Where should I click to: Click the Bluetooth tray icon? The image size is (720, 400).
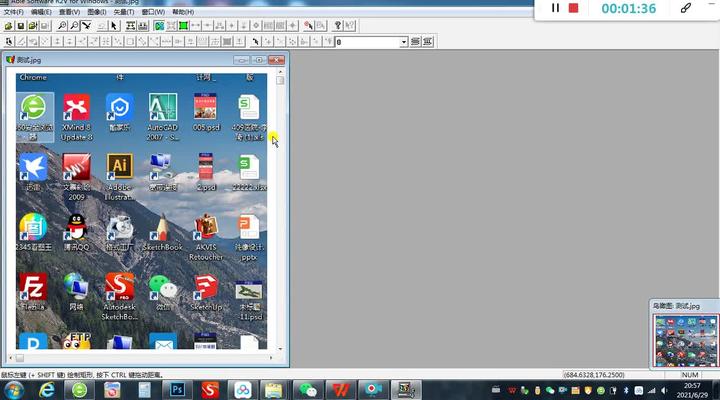625,390
